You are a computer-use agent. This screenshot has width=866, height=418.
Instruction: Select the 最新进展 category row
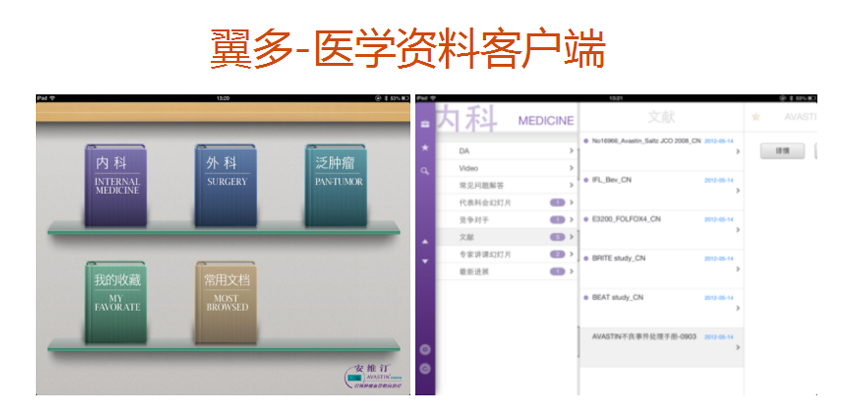[x=506, y=272]
